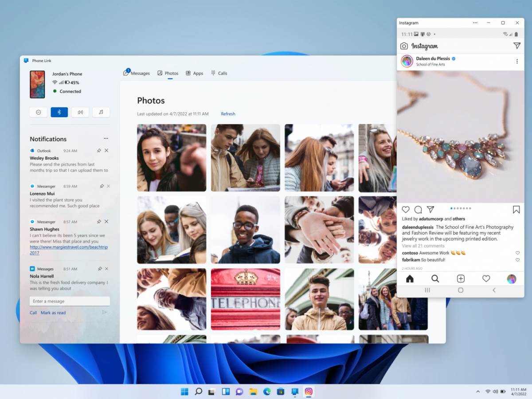Viewport: 532px width, 399px height.
Task: Like the jewelry post with heart icon
Action: [x=406, y=210]
